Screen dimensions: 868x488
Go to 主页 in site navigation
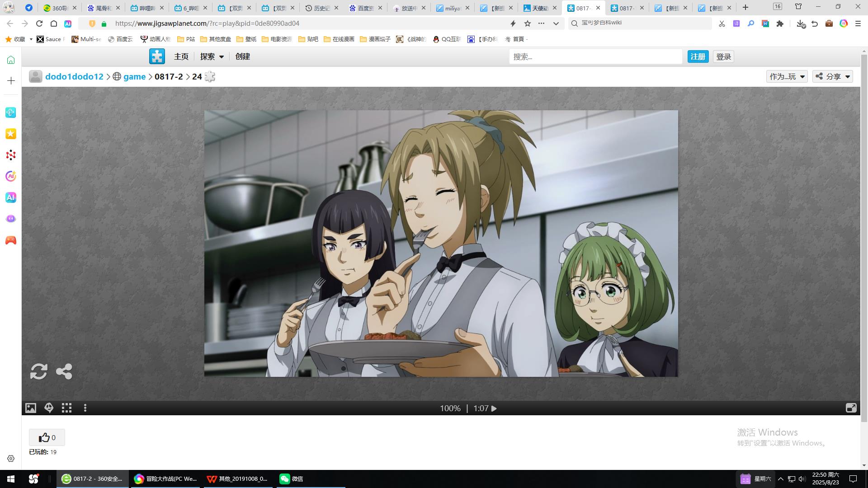[x=181, y=56]
